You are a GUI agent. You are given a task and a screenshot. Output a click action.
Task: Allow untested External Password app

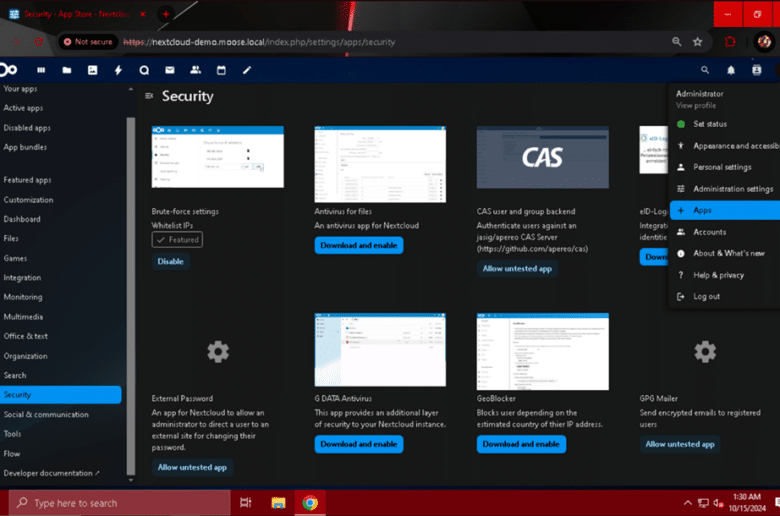(192, 467)
